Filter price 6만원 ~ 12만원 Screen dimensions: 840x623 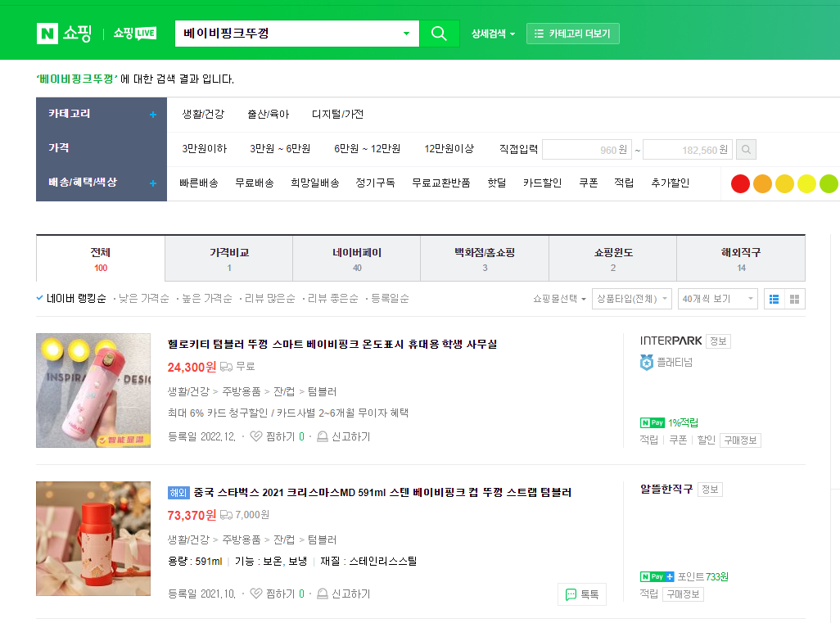367,148
